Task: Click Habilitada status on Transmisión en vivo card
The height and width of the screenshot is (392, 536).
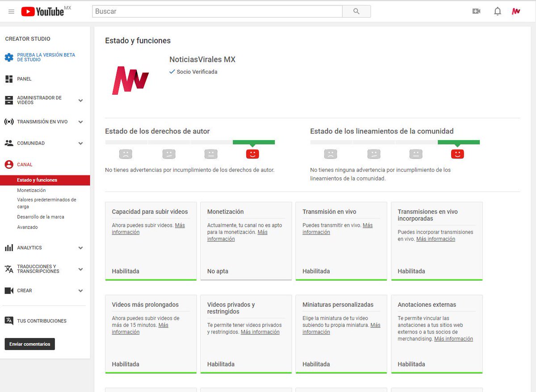Action: point(316,271)
